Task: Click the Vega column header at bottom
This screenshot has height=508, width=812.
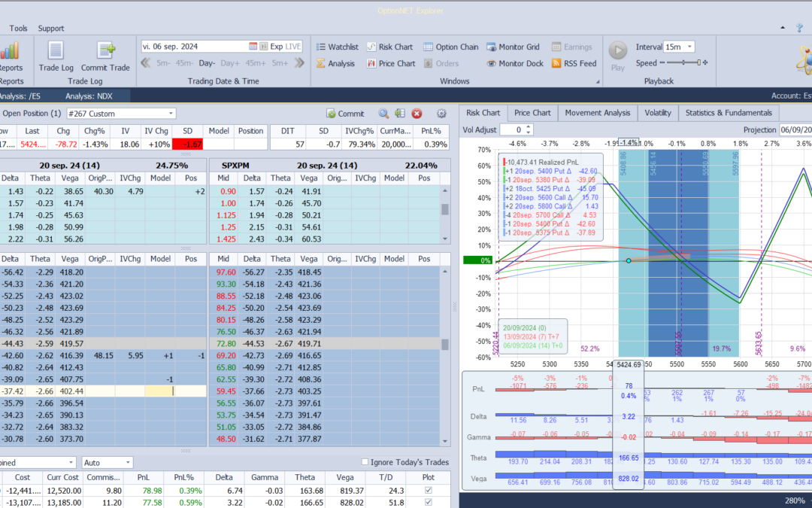Action: (344, 477)
